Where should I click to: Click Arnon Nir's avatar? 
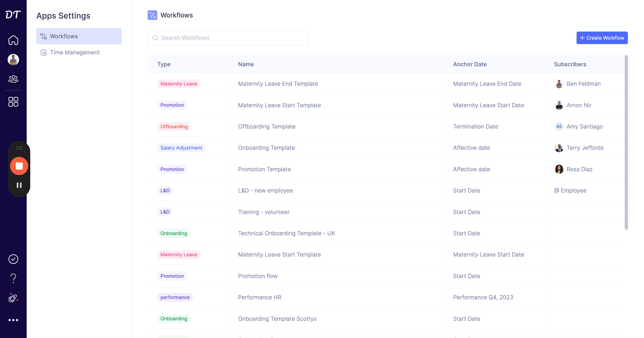click(559, 105)
